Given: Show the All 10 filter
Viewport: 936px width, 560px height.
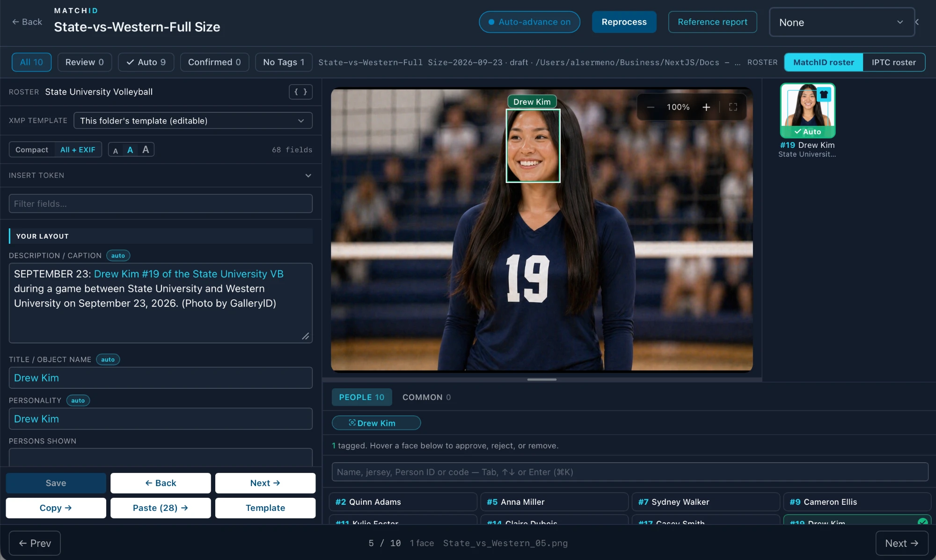Looking at the screenshot, I should pos(31,62).
